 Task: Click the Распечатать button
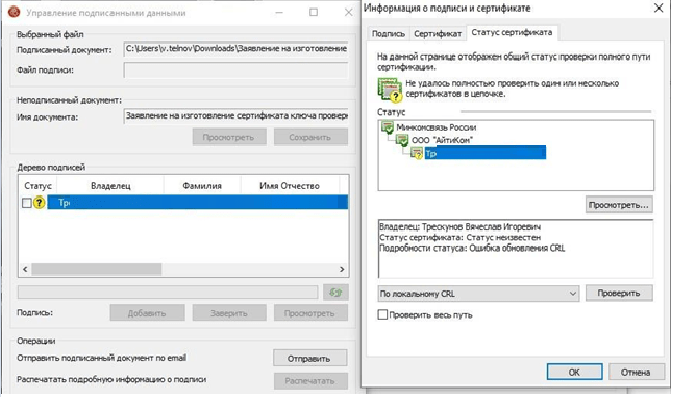click(x=310, y=381)
